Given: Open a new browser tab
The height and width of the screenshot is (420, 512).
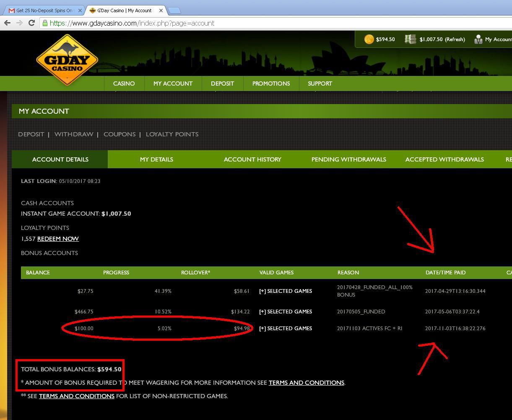Looking at the screenshot, I should click(x=174, y=10).
